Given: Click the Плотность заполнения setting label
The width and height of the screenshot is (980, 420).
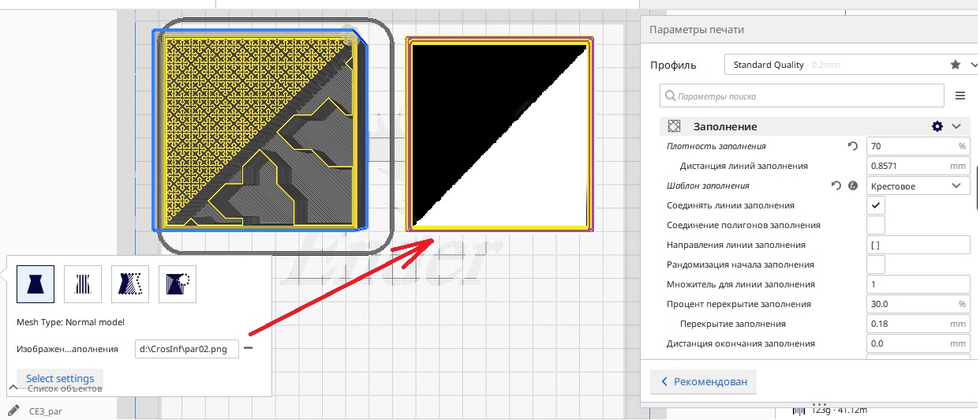Looking at the screenshot, I should click(716, 146).
